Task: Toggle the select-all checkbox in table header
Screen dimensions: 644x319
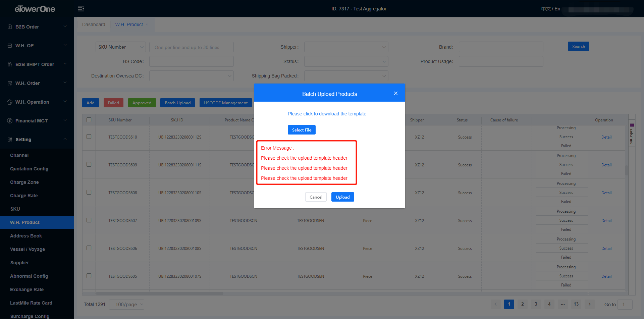Action: pos(89,120)
